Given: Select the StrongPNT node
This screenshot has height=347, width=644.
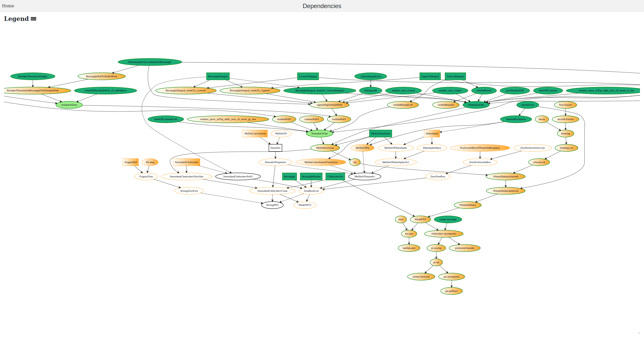Looking at the screenshot, I should point(272,205).
